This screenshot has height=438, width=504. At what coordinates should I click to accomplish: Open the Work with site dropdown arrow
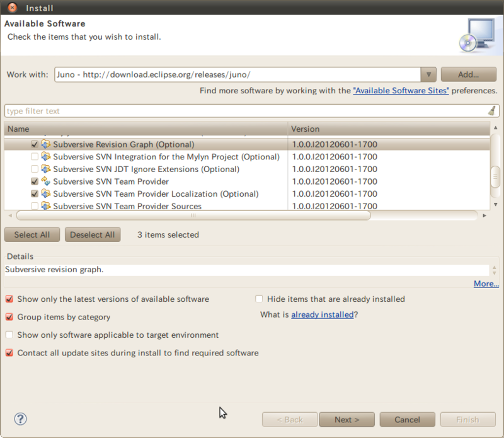tap(428, 74)
